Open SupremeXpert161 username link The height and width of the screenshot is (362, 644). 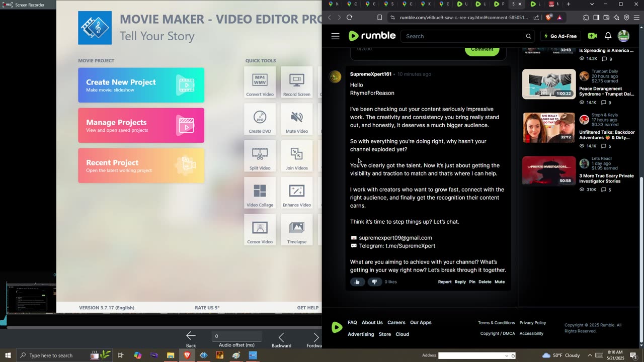371,74
